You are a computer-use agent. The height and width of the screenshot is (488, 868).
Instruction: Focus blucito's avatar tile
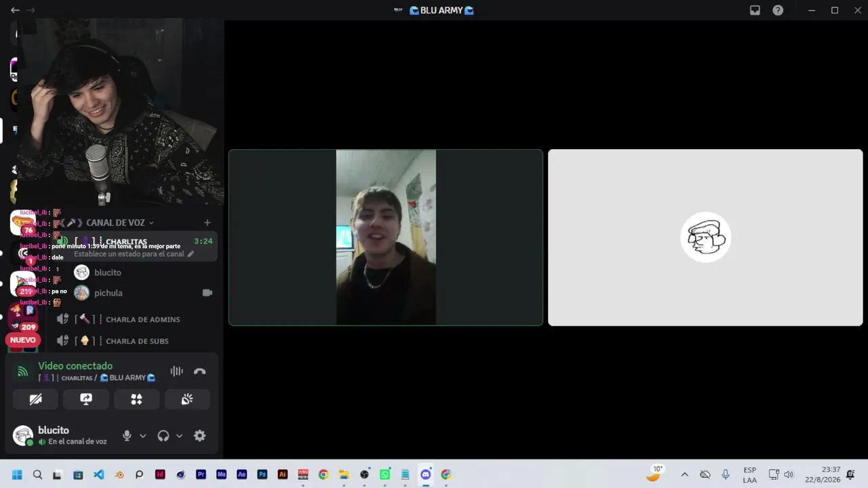point(705,237)
